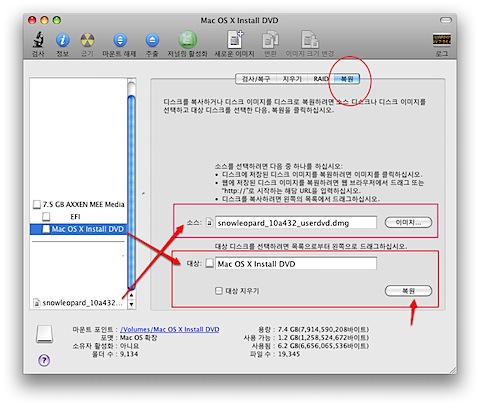Select the Restore (복원) tab
The image size is (478, 406).
[347, 79]
